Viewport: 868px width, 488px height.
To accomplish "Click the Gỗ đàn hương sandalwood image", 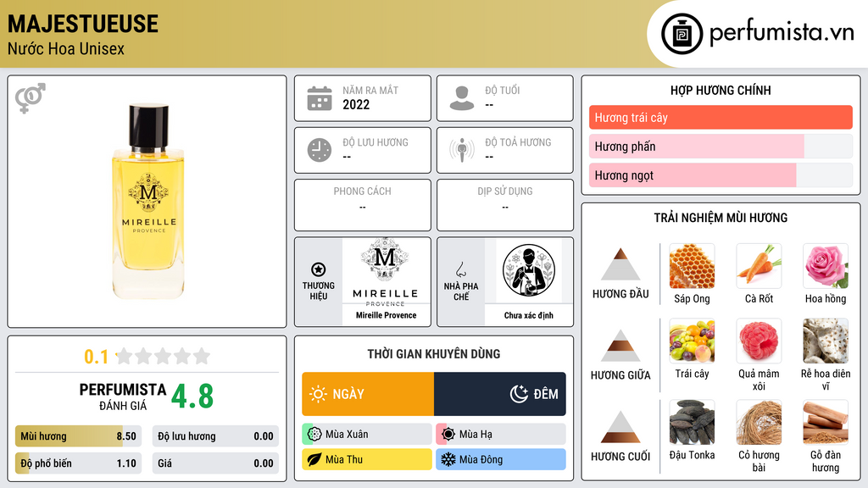I will click(826, 423).
